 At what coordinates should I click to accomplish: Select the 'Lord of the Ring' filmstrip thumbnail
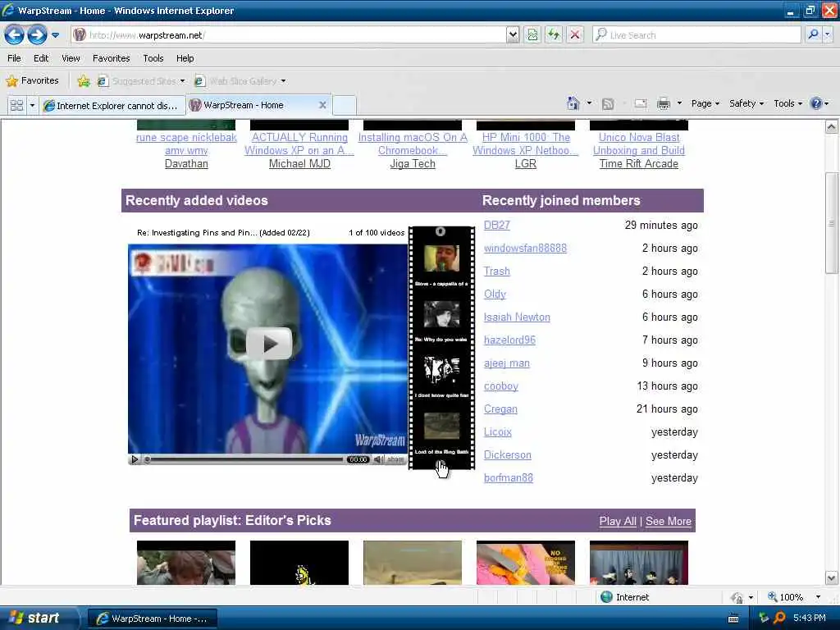pyautogui.click(x=441, y=426)
